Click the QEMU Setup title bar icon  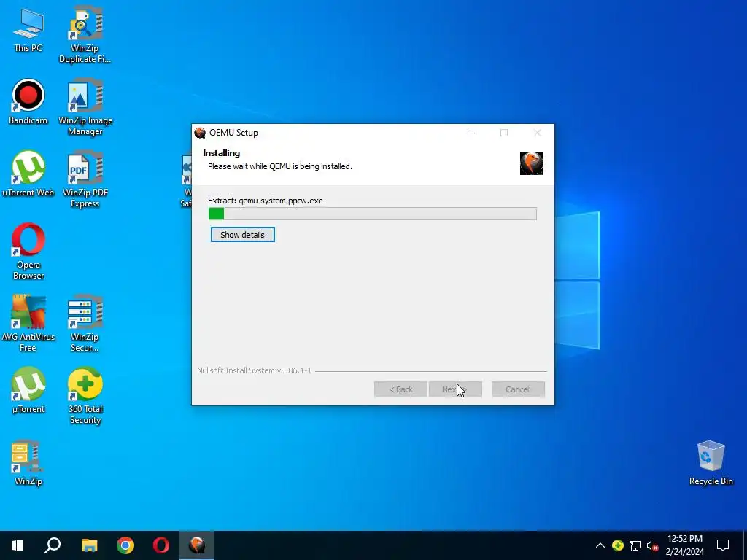[200, 133]
